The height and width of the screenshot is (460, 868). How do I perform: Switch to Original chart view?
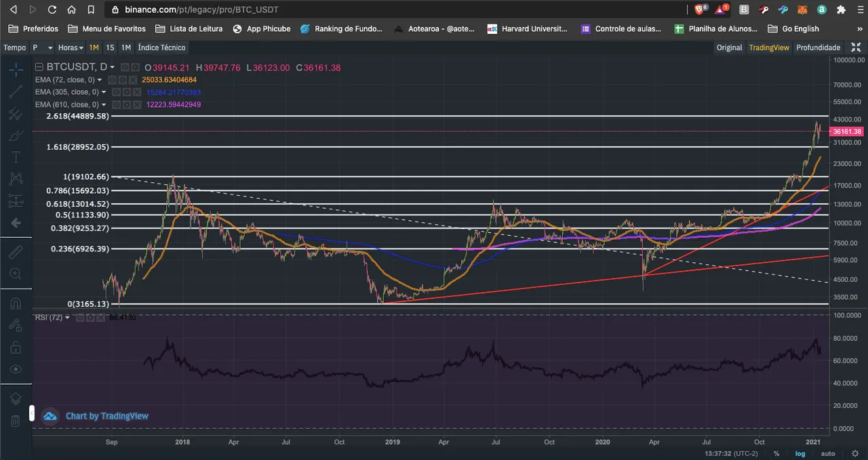pyautogui.click(x=730, y=47)
